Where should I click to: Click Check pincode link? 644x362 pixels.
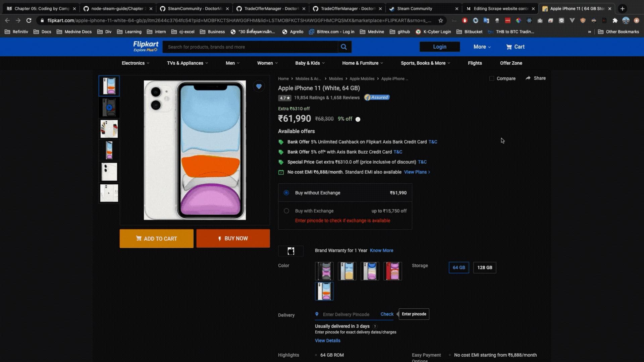coord(387,314)
